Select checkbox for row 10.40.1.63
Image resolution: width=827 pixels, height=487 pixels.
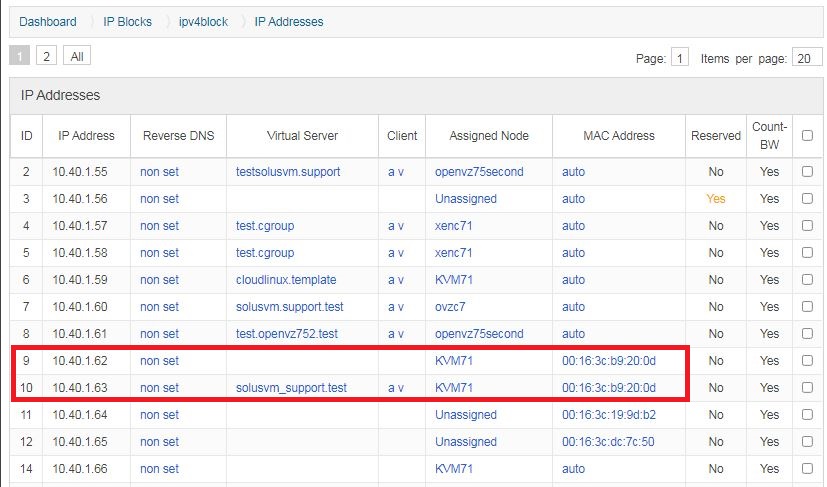pyautogui.click(x=807, y=388)
